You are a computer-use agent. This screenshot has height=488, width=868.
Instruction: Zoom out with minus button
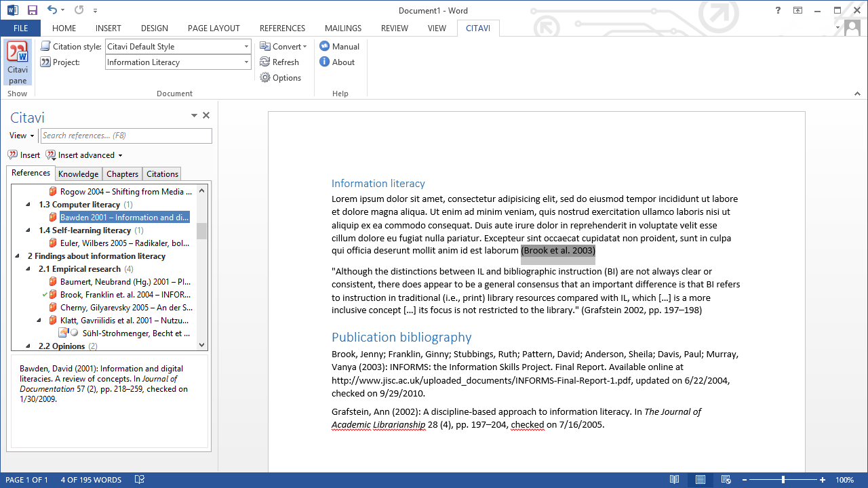pos(745,480)
